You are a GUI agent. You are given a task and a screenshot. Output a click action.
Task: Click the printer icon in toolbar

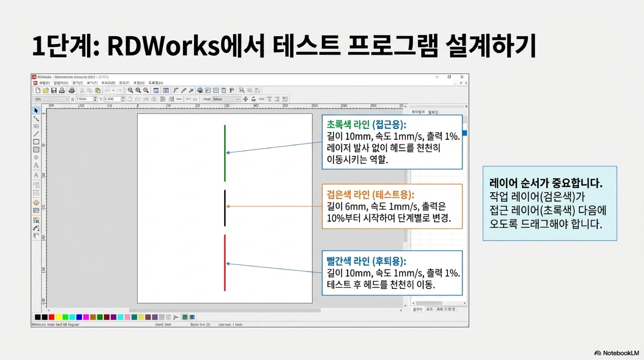click(x=72, y=90)
